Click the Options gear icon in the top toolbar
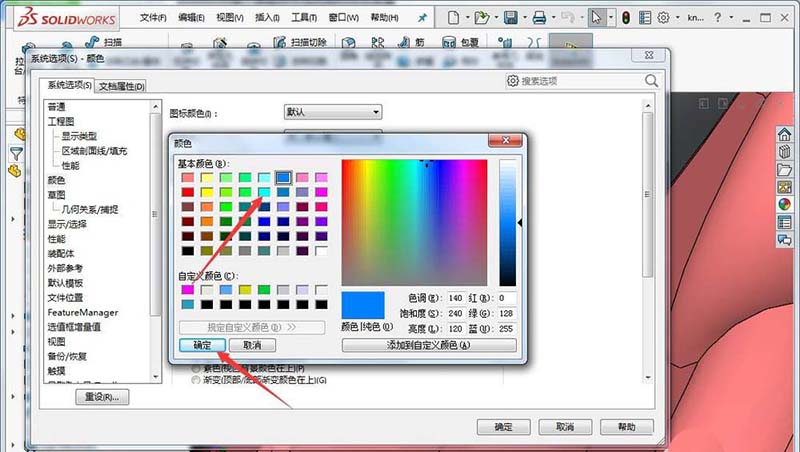800x452 pixels. (x=663, y=18)
